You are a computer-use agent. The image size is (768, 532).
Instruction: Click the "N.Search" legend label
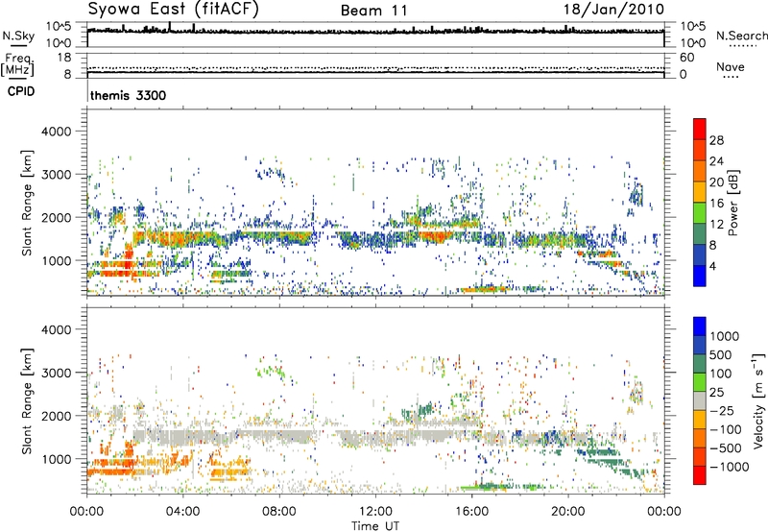741,36
